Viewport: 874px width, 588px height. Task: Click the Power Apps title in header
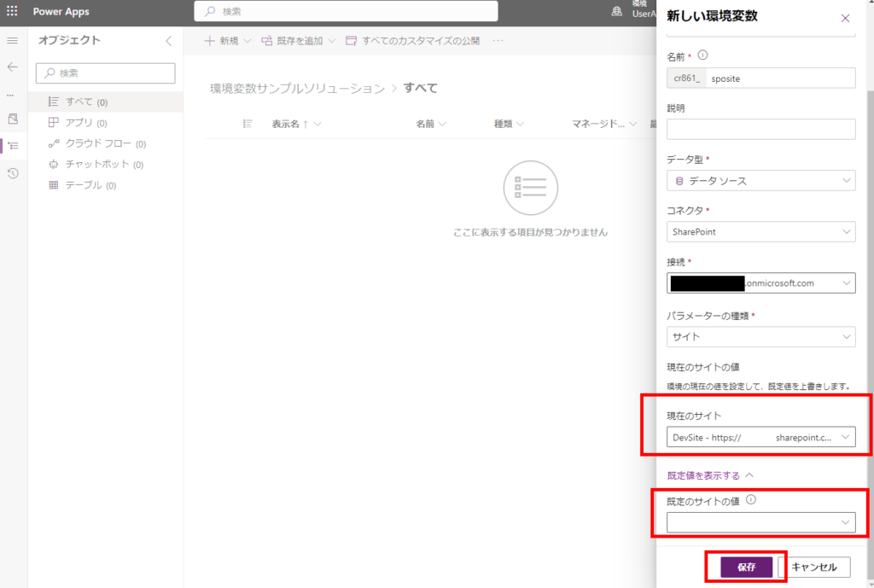(61, 12)
